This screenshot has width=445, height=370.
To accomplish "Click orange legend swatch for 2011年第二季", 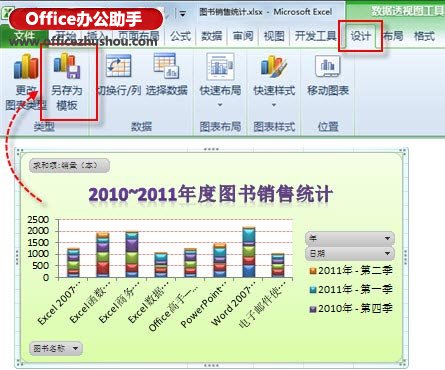I will tap(313, 271).
